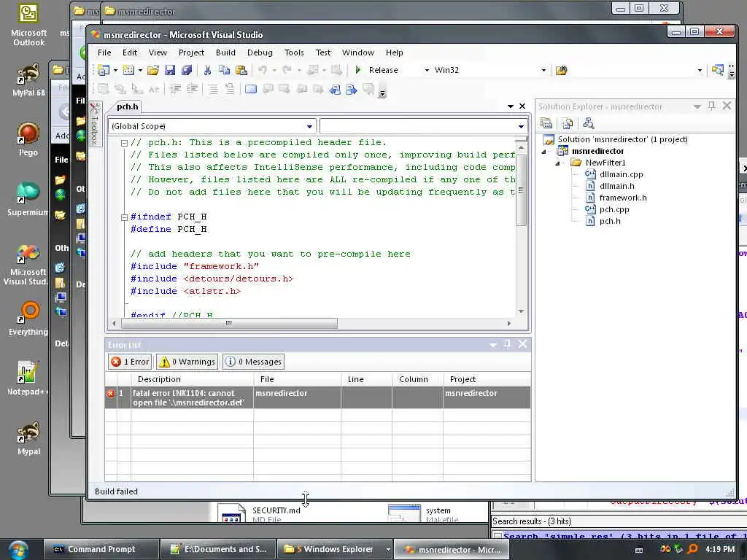Open the Toolbox side tab
This screenshot has height=560, width=747.
(x=95, y=124)
